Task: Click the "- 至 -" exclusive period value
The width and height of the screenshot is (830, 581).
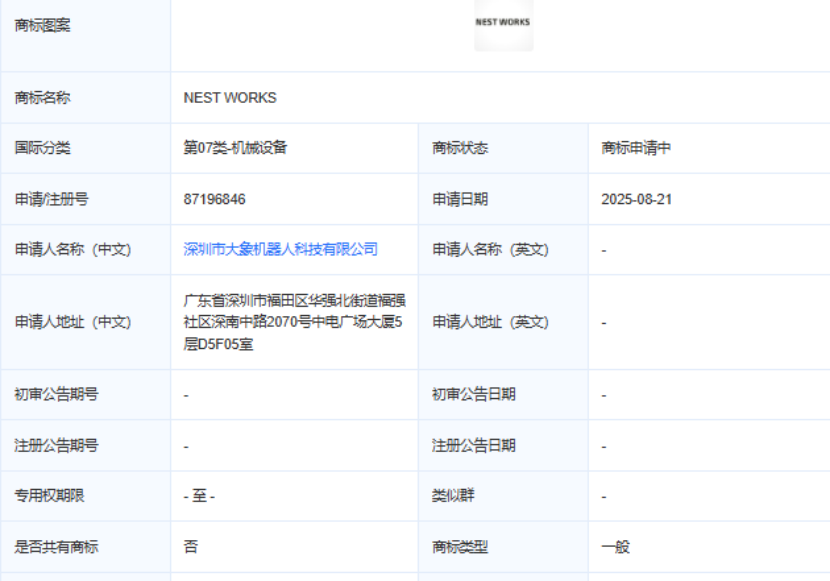Action: pyautogui.click(x=199, y=496)
